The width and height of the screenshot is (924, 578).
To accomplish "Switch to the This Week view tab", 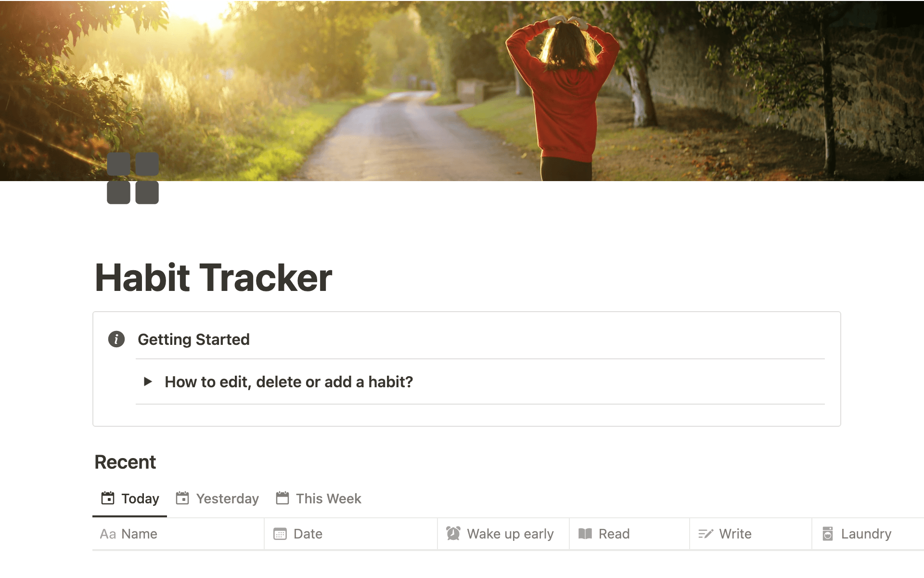I will coord(319,499).
